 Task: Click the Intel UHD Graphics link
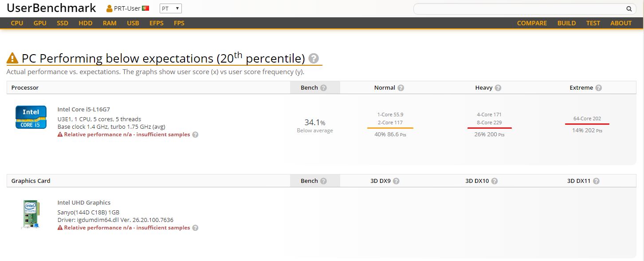tap(84, 202)
